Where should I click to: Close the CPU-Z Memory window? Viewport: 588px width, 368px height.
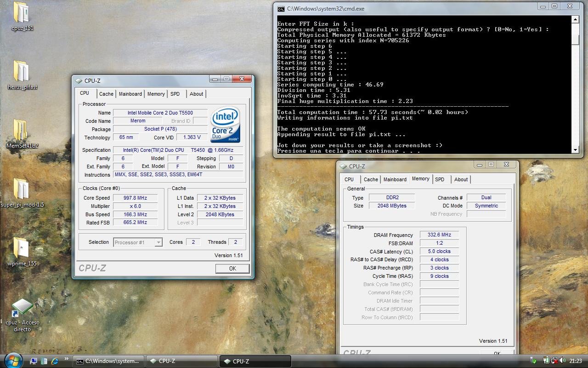507,164
